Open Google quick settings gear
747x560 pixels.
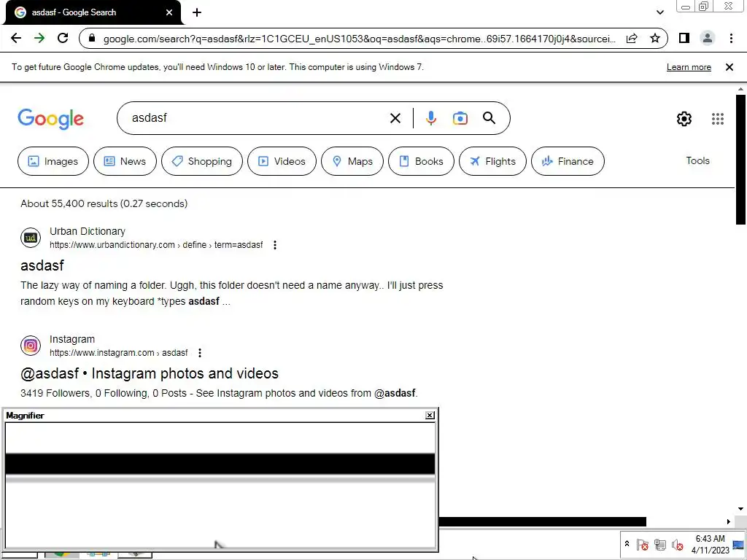(x=684, y=119)
